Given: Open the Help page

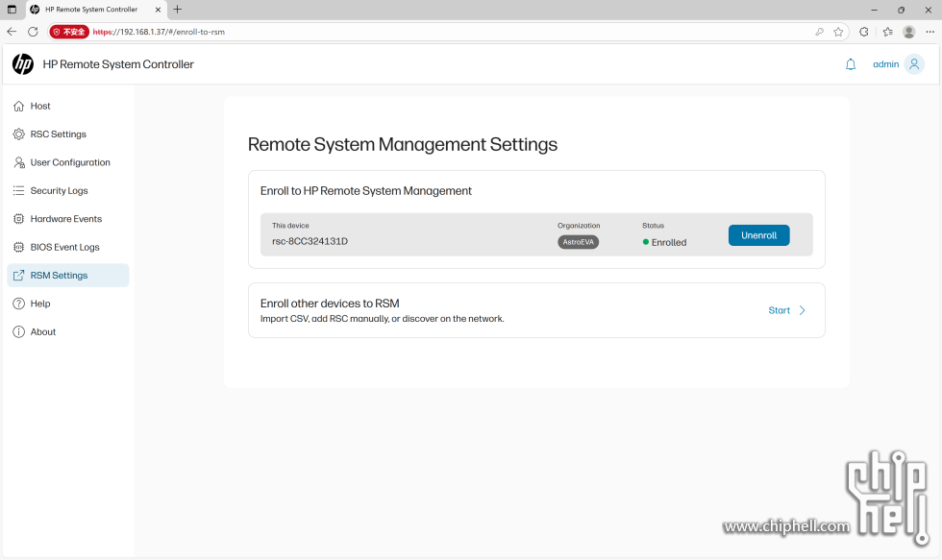Looking at the screenshot, I should [39, 304].
